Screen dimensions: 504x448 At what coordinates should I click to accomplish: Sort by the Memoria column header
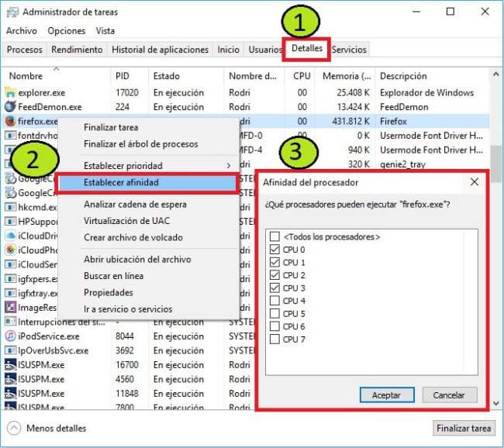coord(347,76)
